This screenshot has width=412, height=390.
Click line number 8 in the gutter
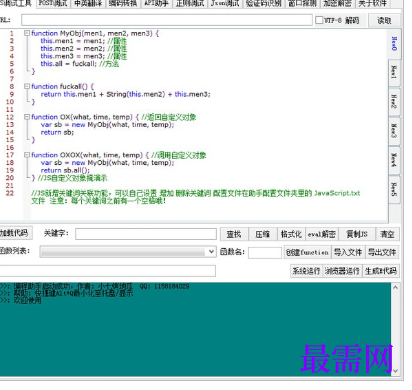12,86
